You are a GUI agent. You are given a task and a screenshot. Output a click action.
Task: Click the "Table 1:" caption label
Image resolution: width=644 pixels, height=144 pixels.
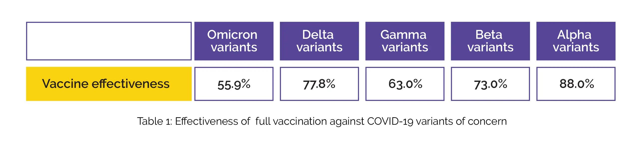[155, 121]
